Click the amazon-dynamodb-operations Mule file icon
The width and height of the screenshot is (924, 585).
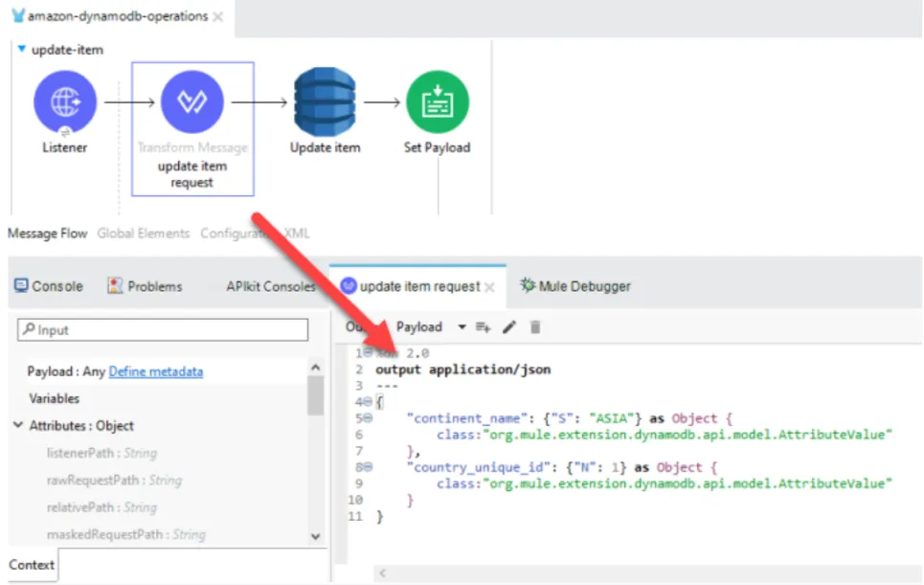(x=18, y=16)
